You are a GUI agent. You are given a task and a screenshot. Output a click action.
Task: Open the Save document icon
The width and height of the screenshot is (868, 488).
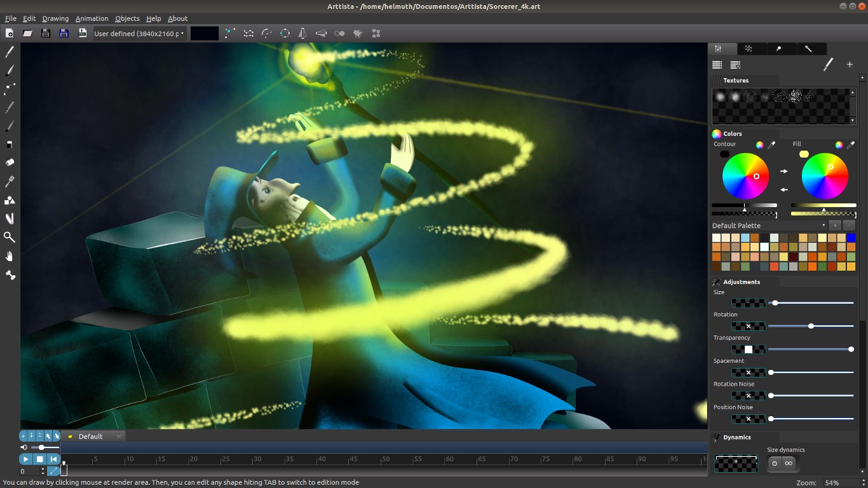click(x=46, y=33)
